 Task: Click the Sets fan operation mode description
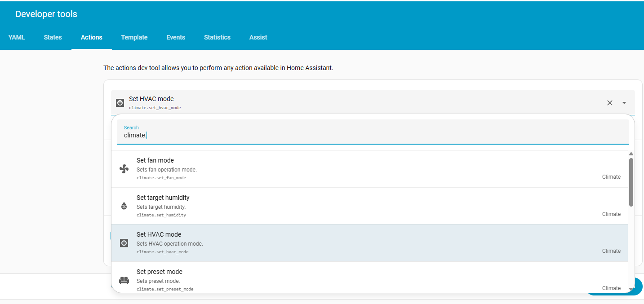tap(167, 170)
